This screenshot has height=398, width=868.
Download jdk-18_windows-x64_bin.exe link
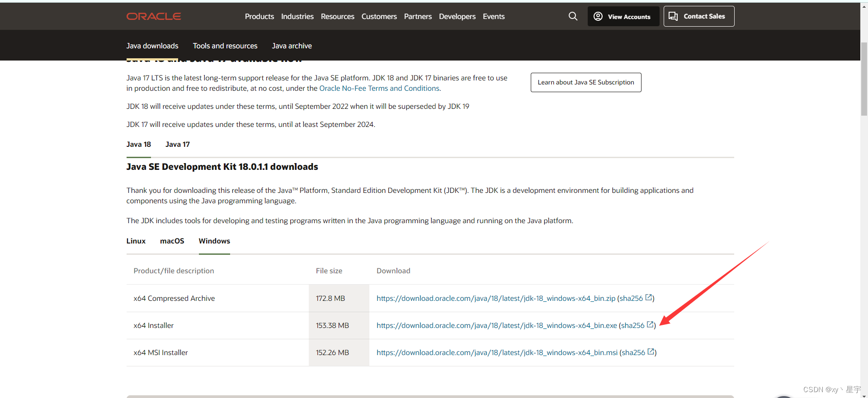tap(497, 325)
